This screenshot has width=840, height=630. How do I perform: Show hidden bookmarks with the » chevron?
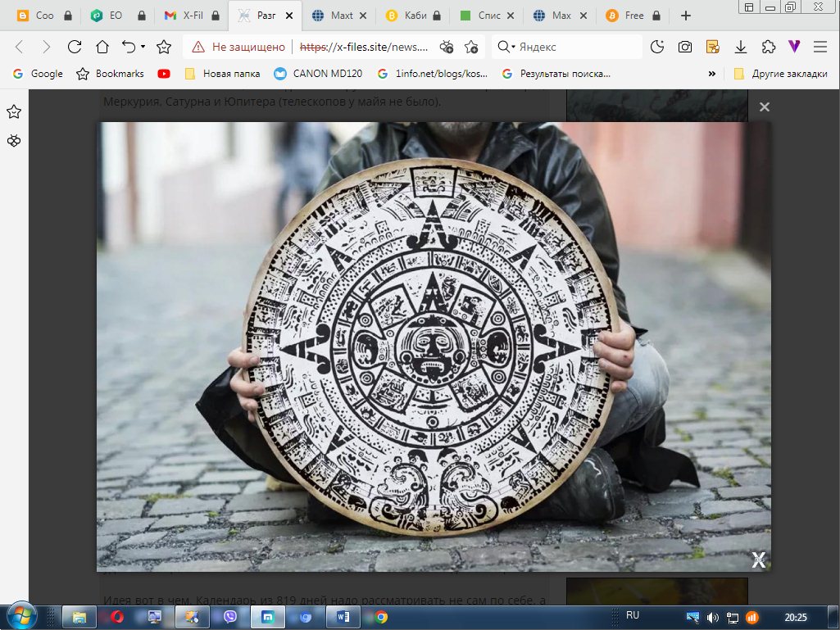[712, 74]
